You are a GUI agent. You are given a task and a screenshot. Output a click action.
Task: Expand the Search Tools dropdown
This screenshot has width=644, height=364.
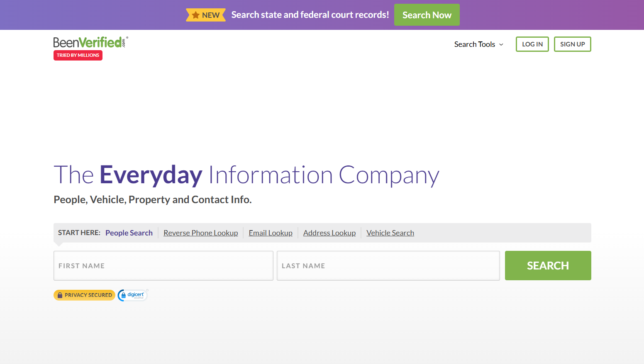479,44
